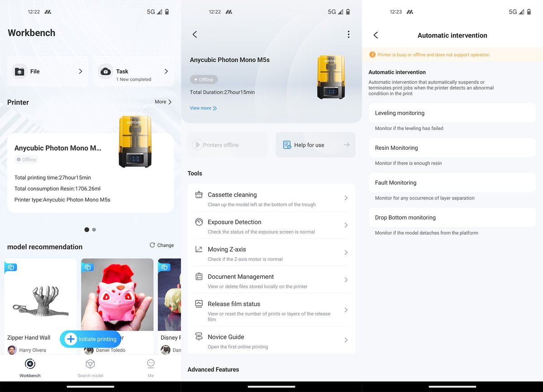
Task: Click 'Printer is busy or offline' warning text
Action: click(x=433, y=55)
